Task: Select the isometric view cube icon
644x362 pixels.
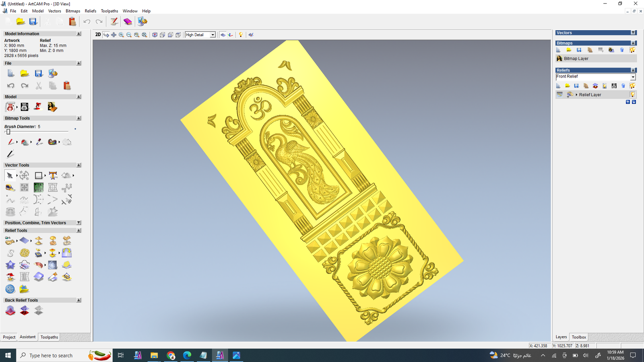Action: pyautogui.click(x=155, y=35)
